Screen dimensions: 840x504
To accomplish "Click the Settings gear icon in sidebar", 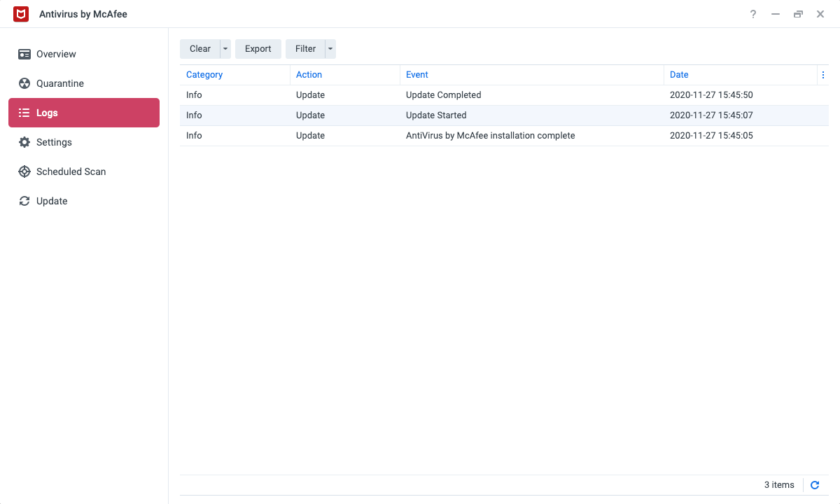I will [x=24, y=142].
